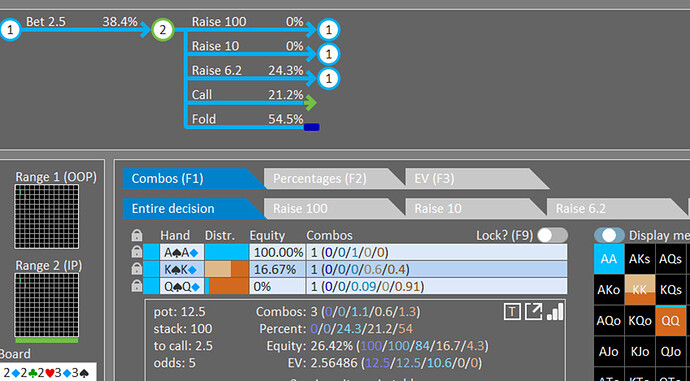Image resolution: width=690 pixels, height=381 pixels.
Task: Click the dark blue Fold end node
Action: [312, 127]
